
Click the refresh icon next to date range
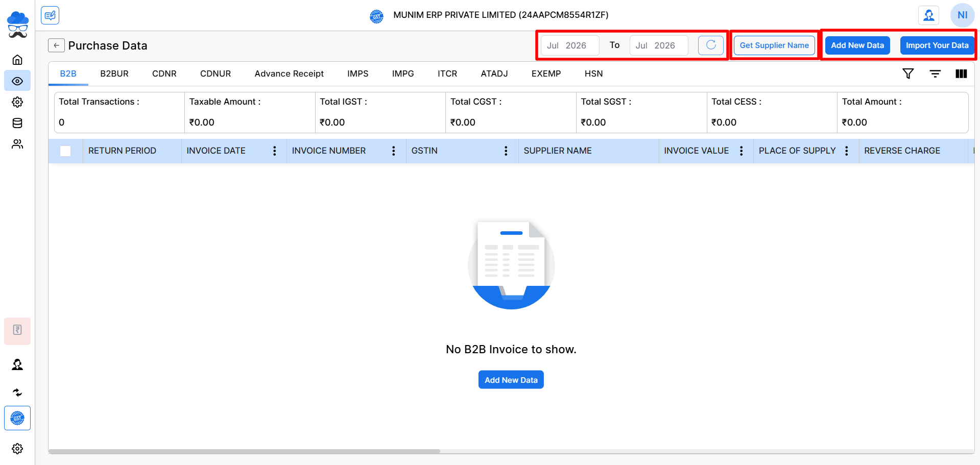(711, 45)
